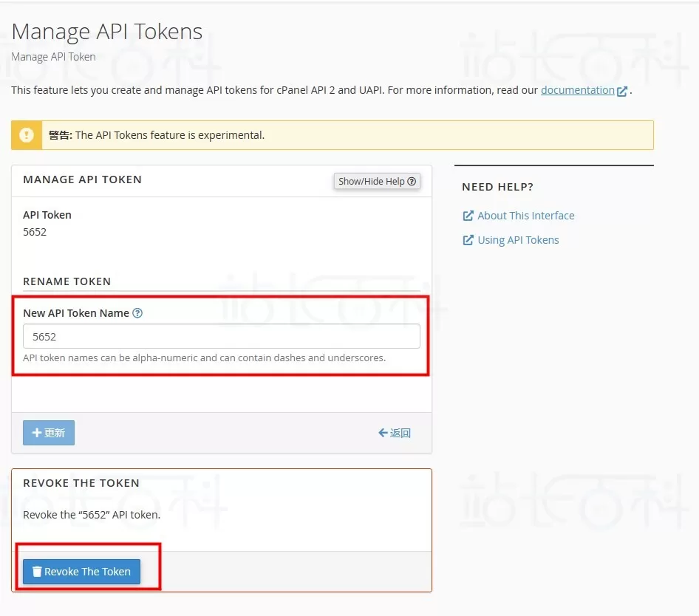
Task: Click the plus icon on the 更新 button
Action: click(36, 433)
